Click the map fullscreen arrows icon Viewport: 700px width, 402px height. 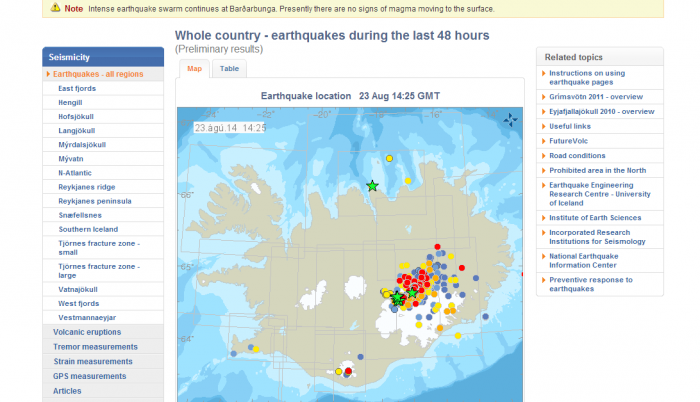[x=511, y=120]
